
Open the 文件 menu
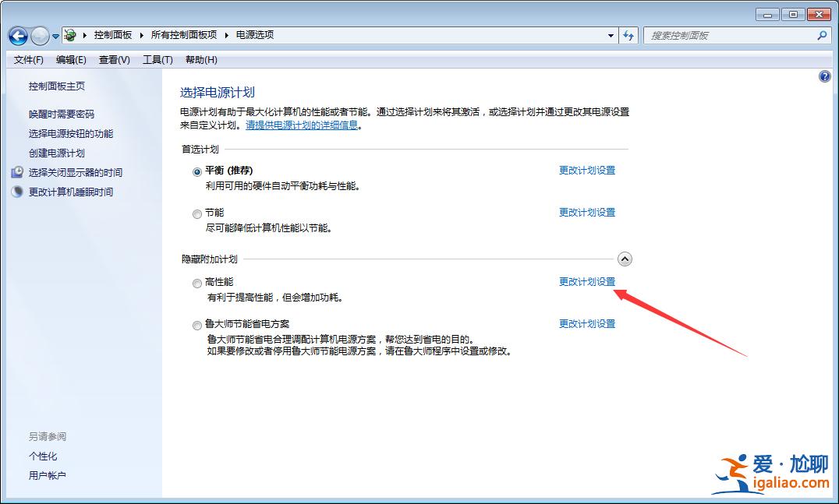coord(28,59)
